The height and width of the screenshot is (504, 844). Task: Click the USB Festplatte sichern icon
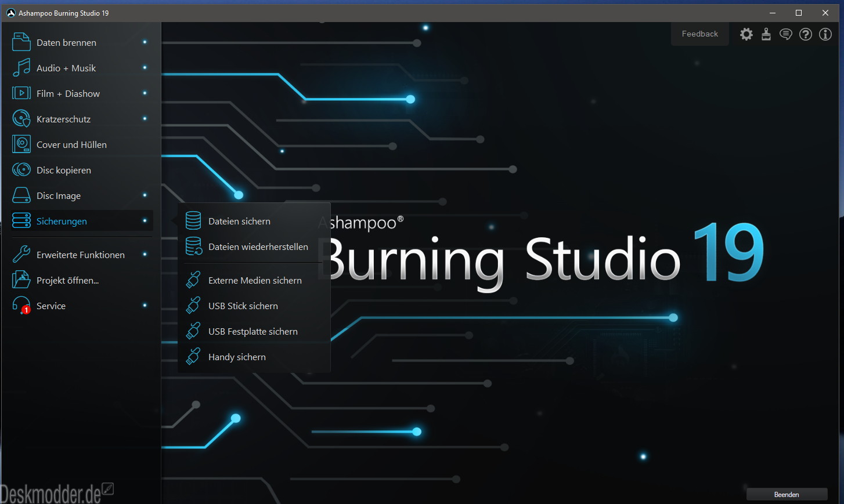point(193,331)
